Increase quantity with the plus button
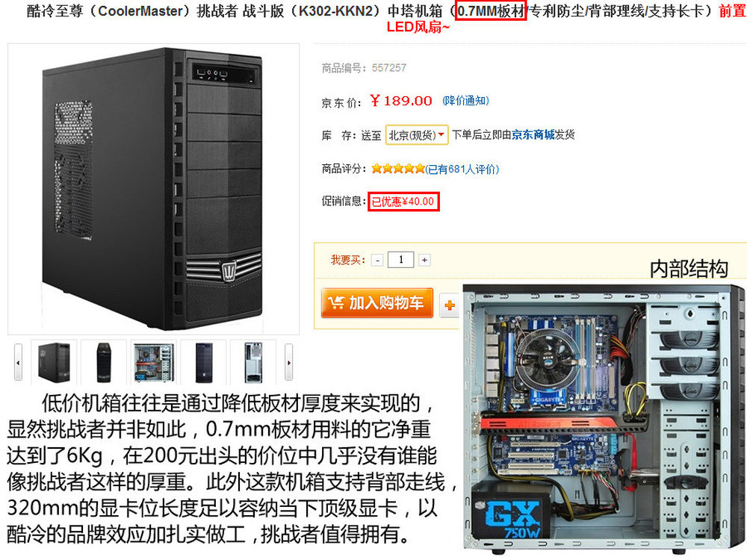This screenshot has width=747, height=560. [x=424, y=260]
